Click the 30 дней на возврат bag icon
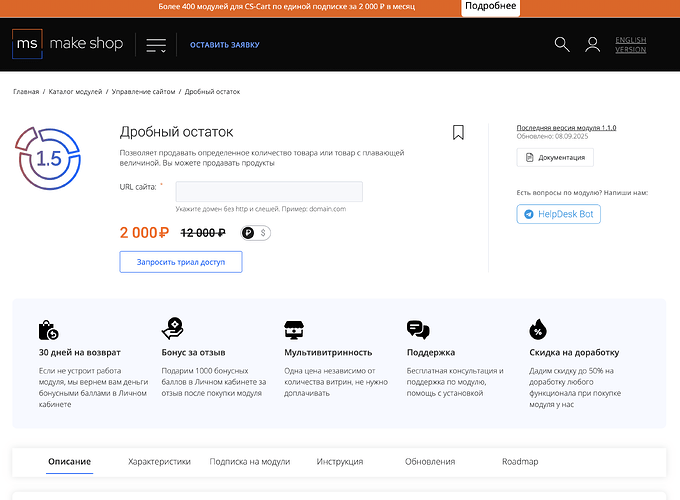The width and height of the screenshot is (680, 500). (49, 330)
